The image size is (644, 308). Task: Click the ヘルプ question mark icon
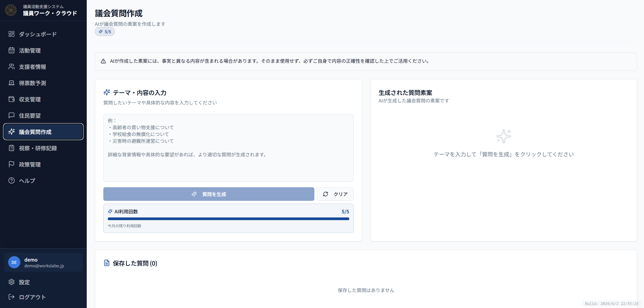point(12,180)
